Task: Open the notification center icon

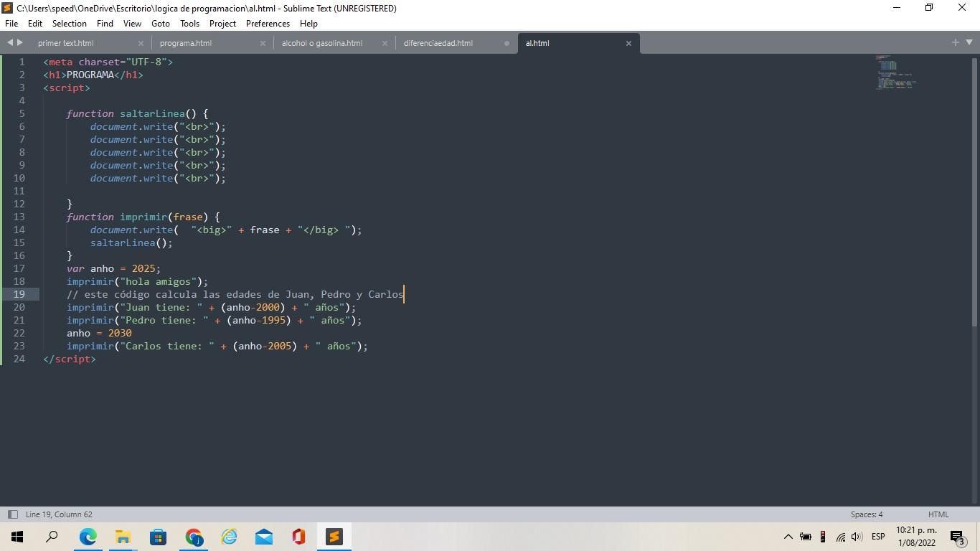Action: click(x=958, y=537)
